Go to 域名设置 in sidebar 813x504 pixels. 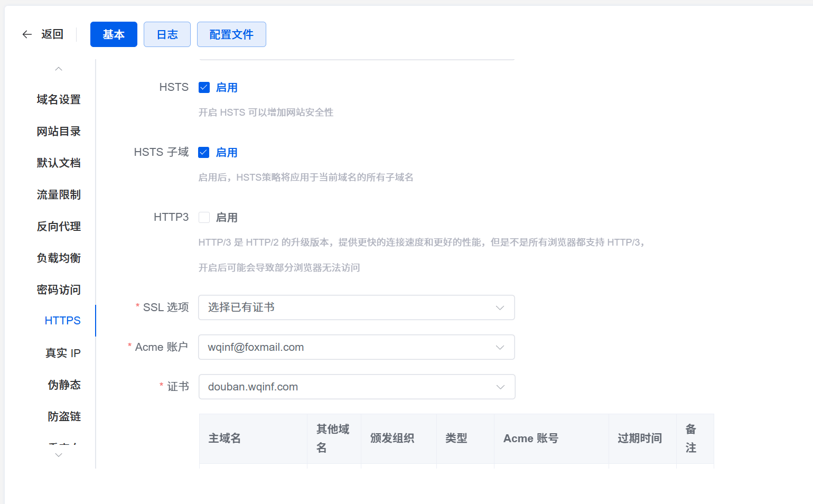tap(59, 99)
